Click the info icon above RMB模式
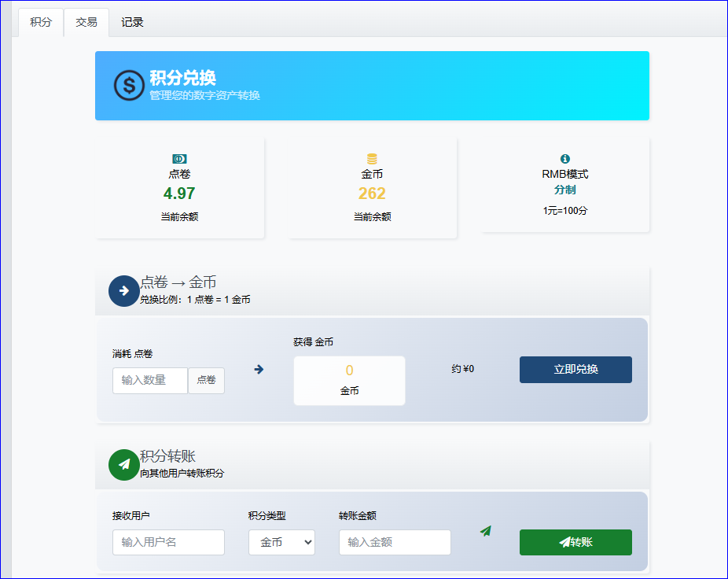This screenshot has width=728, height=579. click(x=564, y=159)
